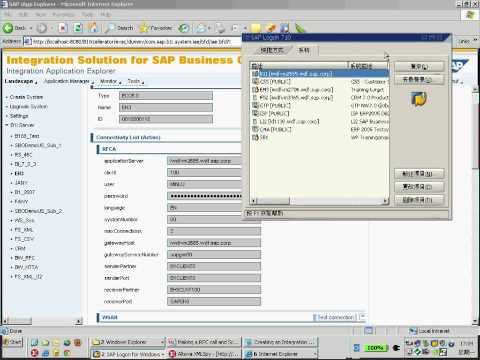The width and height of the screenshot is (480, 360).
Task: Open the Tools menu of Integration Explorer
Action: pyautogui.click(x=135, y=81)
